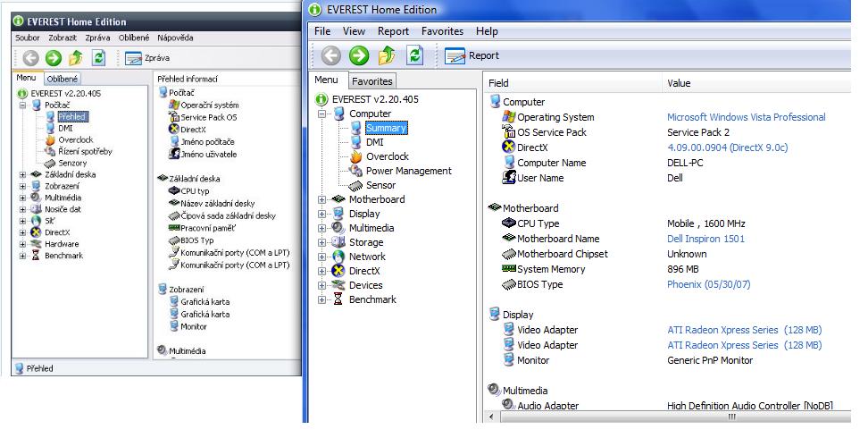This screenshot has width=868, height=438.
Task: Open the Nápověda menu in Czech window
Action: [x=175, y=38]
